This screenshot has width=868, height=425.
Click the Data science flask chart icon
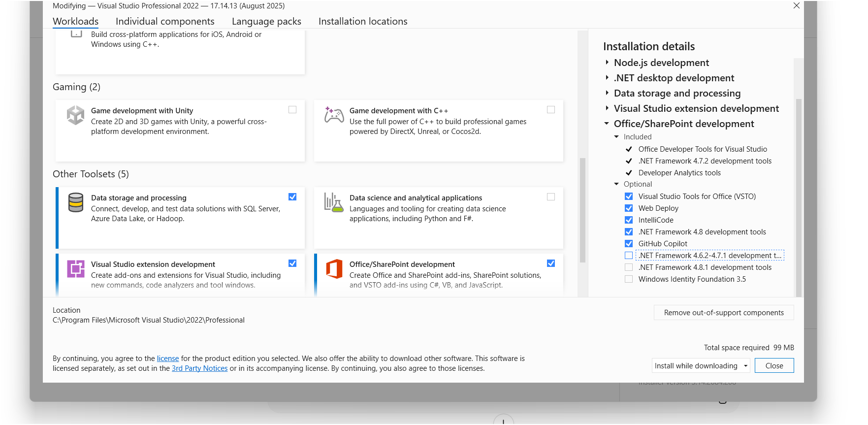pyautogui.click(x=333, y=202)
